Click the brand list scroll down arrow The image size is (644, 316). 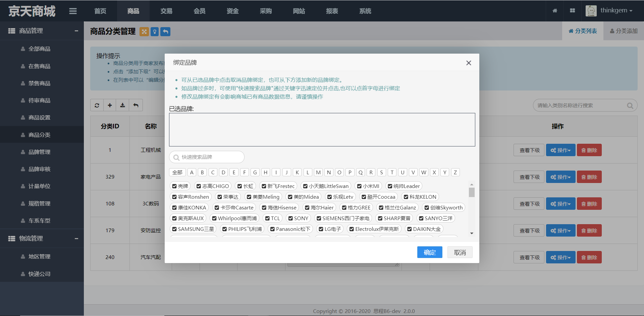pos(472,233)
